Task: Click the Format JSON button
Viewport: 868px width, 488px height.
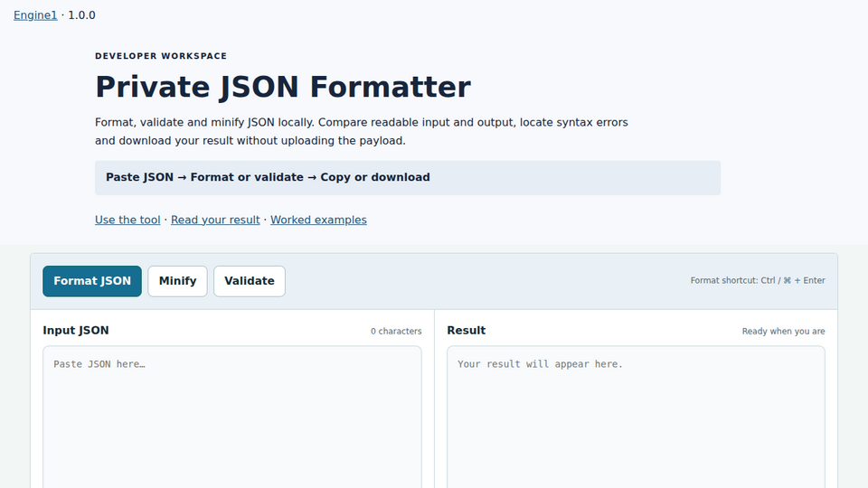Action: coord(92,281)
